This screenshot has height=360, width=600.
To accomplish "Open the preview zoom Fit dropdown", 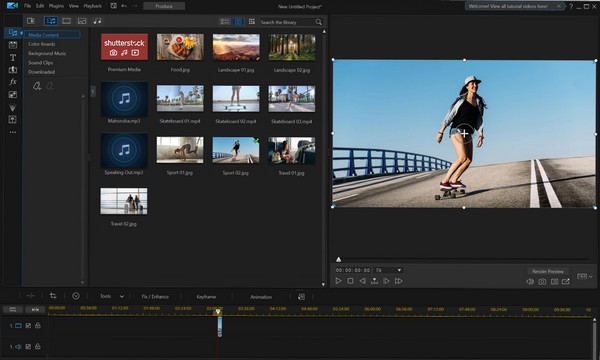I will click(x=389, y=270).
